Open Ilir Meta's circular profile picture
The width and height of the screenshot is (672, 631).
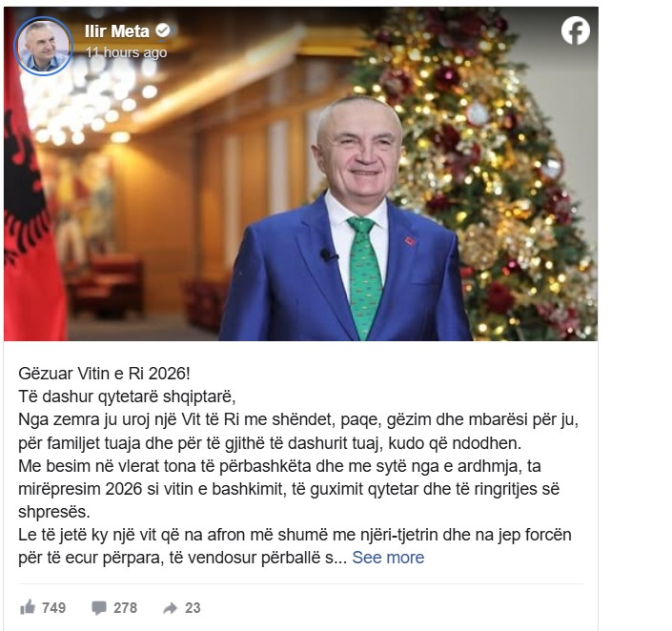point(43,46)
